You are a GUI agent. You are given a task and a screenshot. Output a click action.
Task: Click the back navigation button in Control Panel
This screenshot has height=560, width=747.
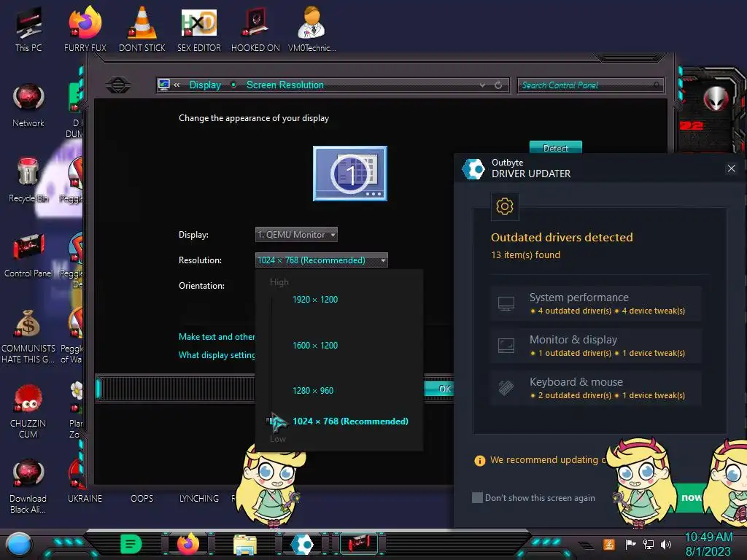[118, 85]
